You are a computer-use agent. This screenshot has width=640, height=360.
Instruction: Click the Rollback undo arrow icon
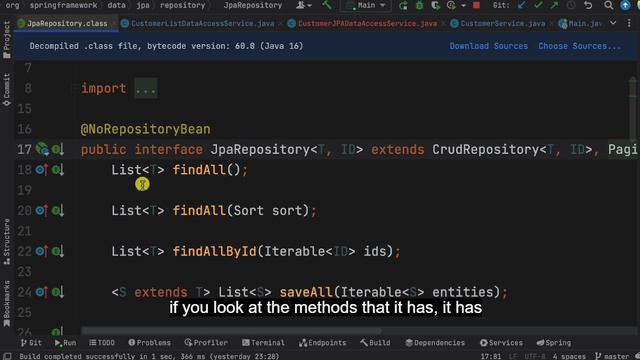click(588, 5)
